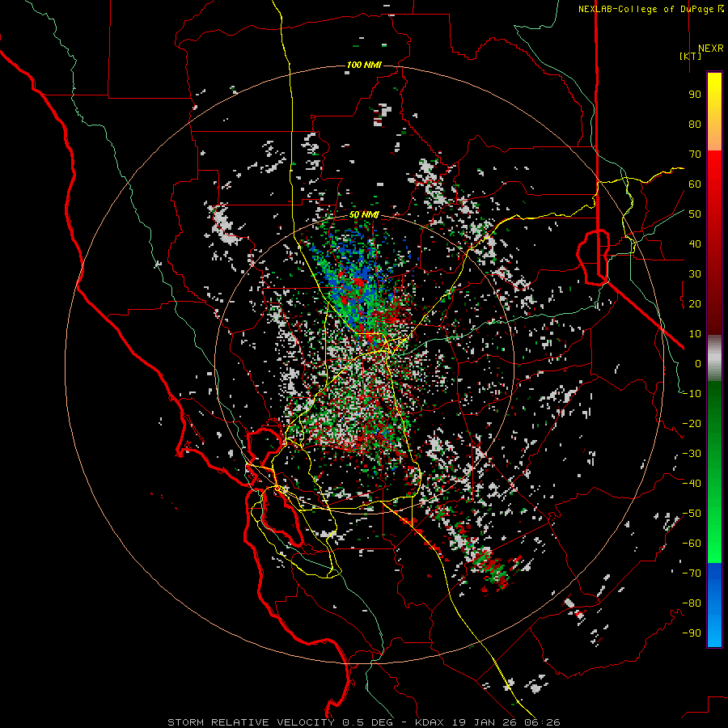Click the 0 value on the velocity scale

[x=698, y=364]
